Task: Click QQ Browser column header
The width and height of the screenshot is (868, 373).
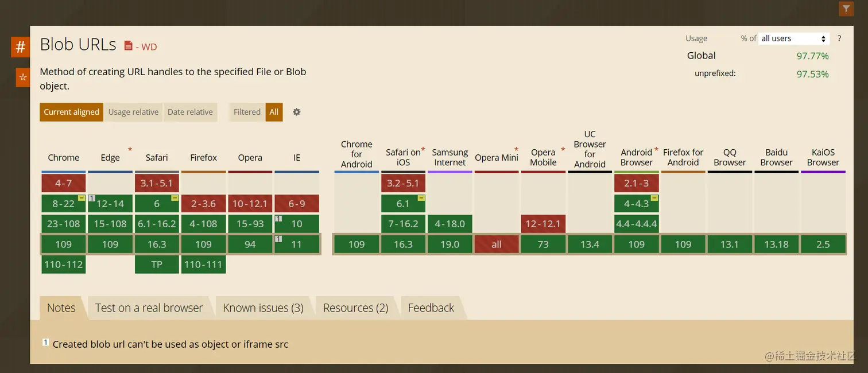Action: (730, 157)
